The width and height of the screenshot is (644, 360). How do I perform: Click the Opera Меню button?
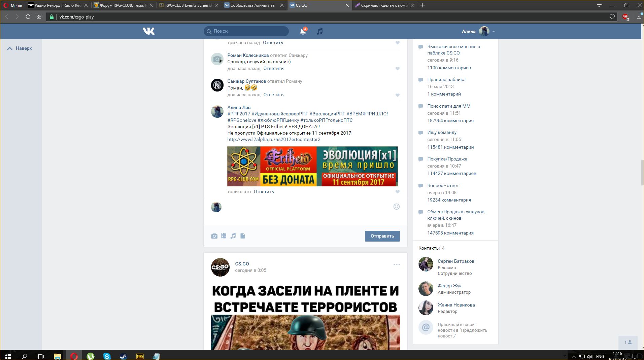click(13, 5)
